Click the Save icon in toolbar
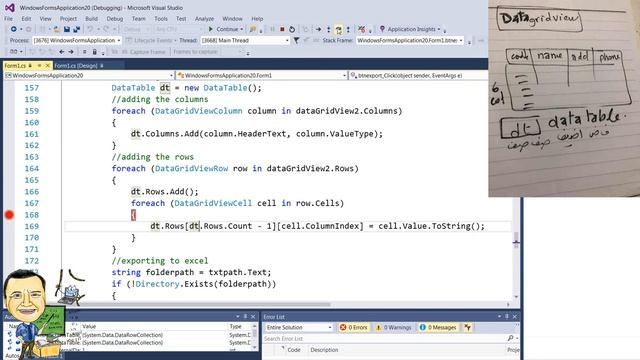Viewport: 640px width, 360px height. [x=67, y=29]
